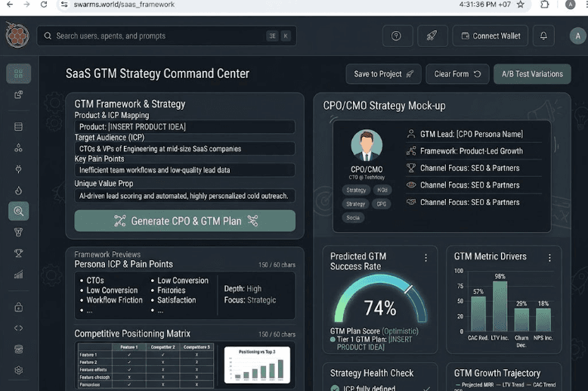Open A/B Test Variations
This screenshot has width=588, height=391.
[532, 74]
